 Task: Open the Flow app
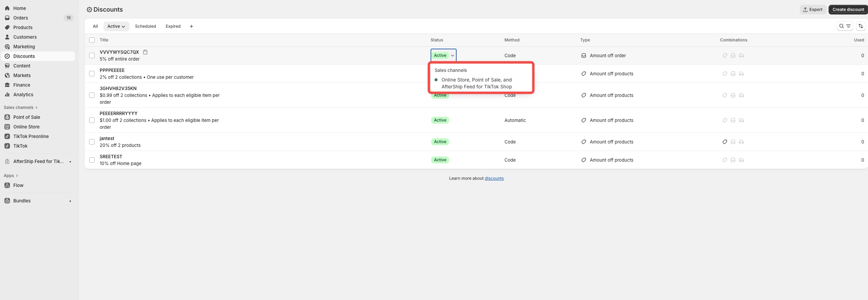coord(18,185)
